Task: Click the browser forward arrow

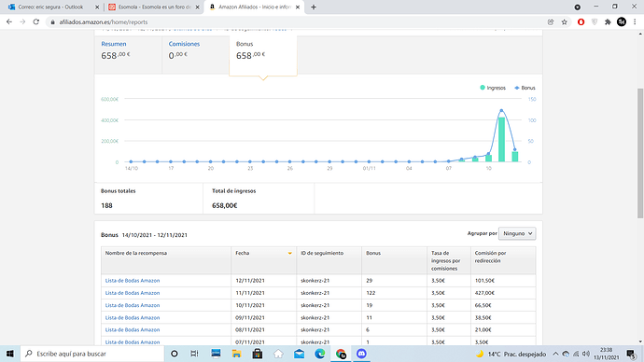Action: pyautogui.click(x=22, y=22)
